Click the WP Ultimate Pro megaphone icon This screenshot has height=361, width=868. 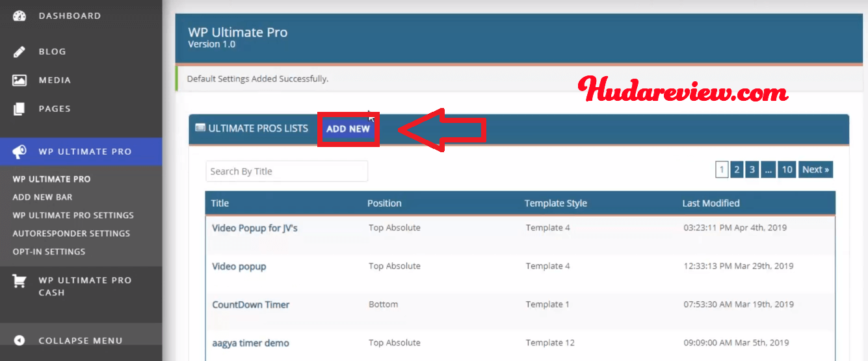(x=20, y=152)
